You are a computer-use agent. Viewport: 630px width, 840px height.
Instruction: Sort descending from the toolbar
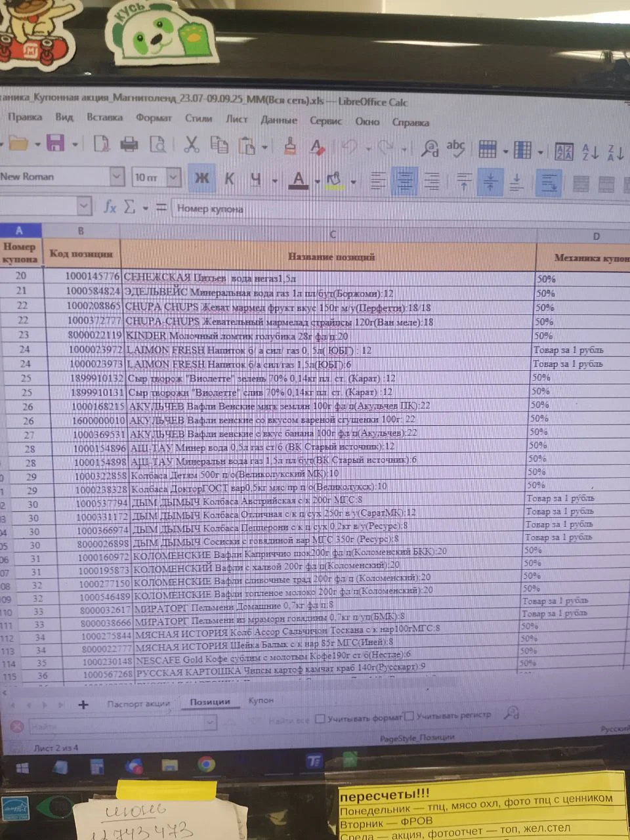[x=616, y=153]
